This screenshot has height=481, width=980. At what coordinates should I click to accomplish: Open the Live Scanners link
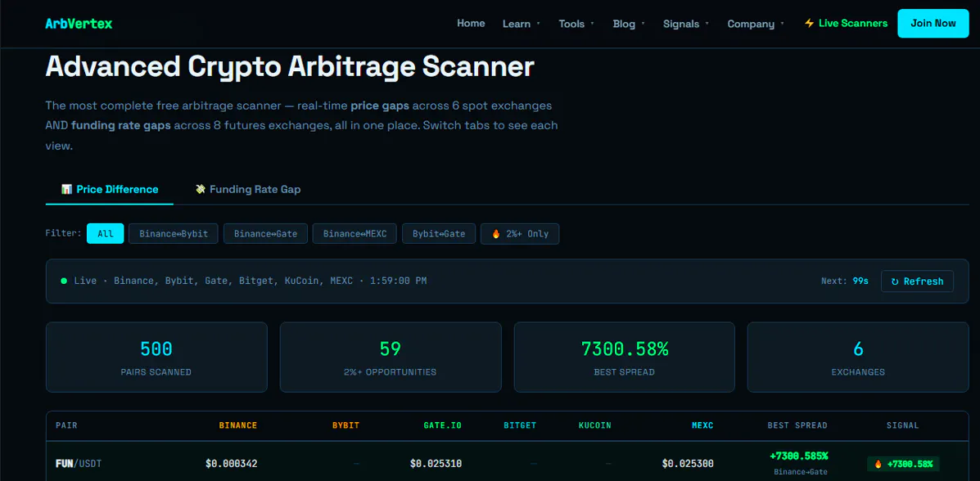pyautogui.click(x=846, y=23)
